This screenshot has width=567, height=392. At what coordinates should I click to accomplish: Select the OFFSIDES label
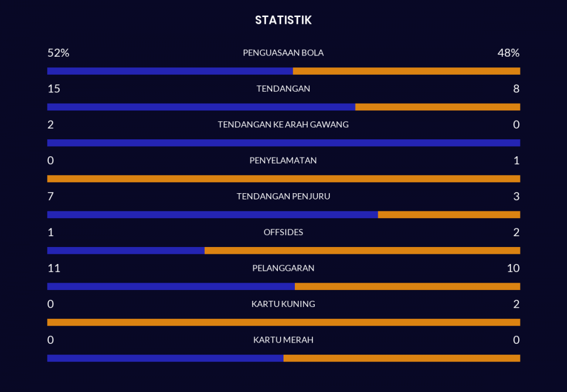coord(283,232)
